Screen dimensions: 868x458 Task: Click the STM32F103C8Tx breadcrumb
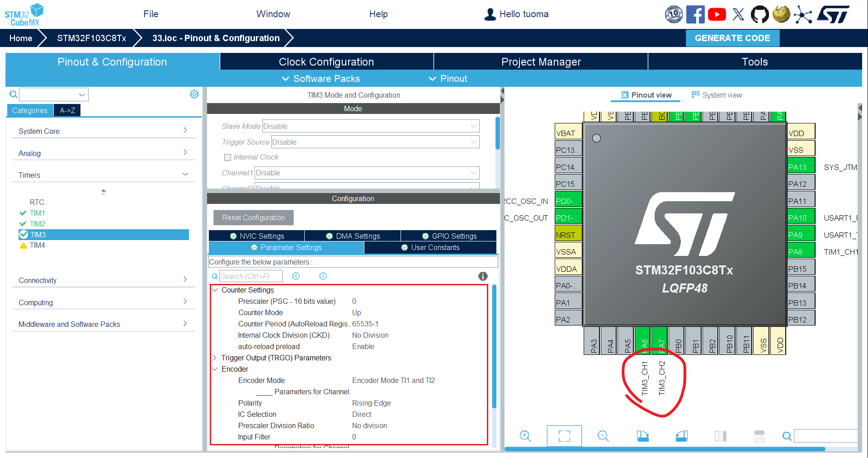point(91,38)
